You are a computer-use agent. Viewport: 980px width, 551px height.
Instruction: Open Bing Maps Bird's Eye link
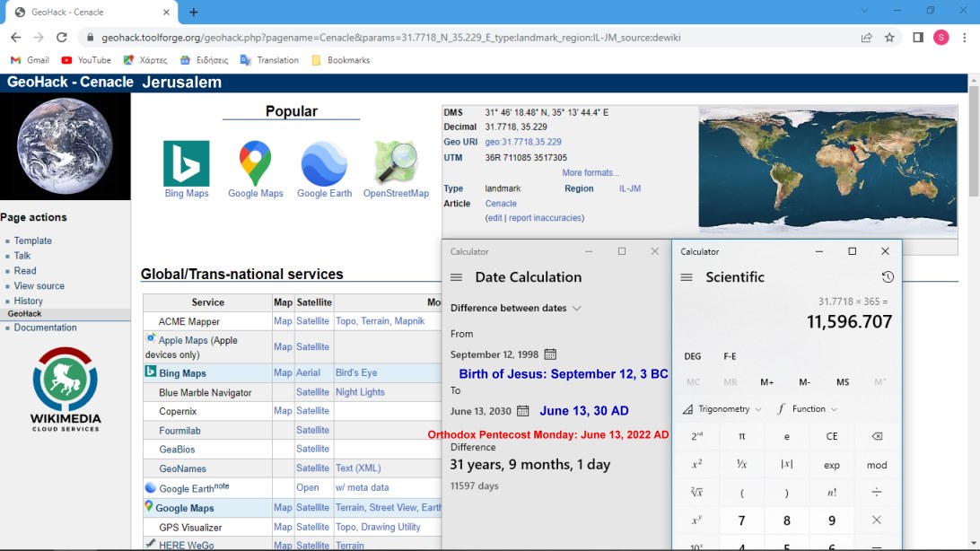point(356,372)
